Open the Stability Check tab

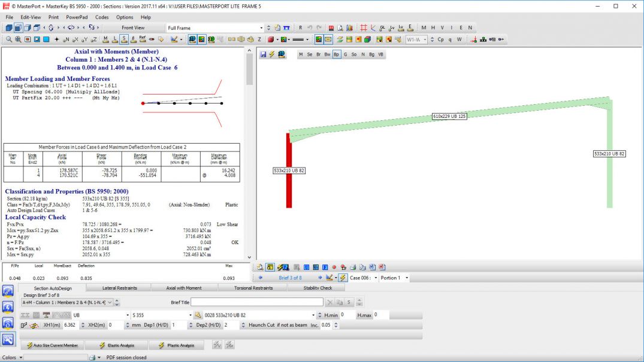click(x=318, y=288)
